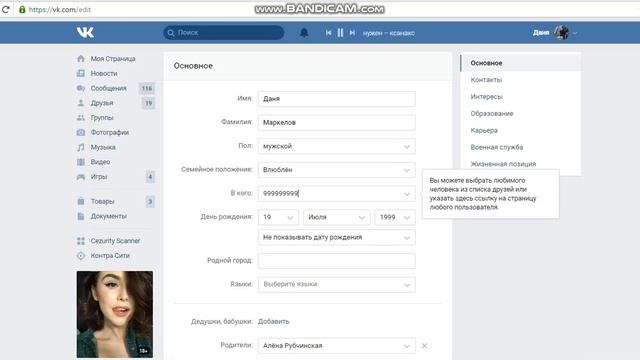
Task: Expand the В кого partner dropdown arrow
Action: [x=407, y=194]
